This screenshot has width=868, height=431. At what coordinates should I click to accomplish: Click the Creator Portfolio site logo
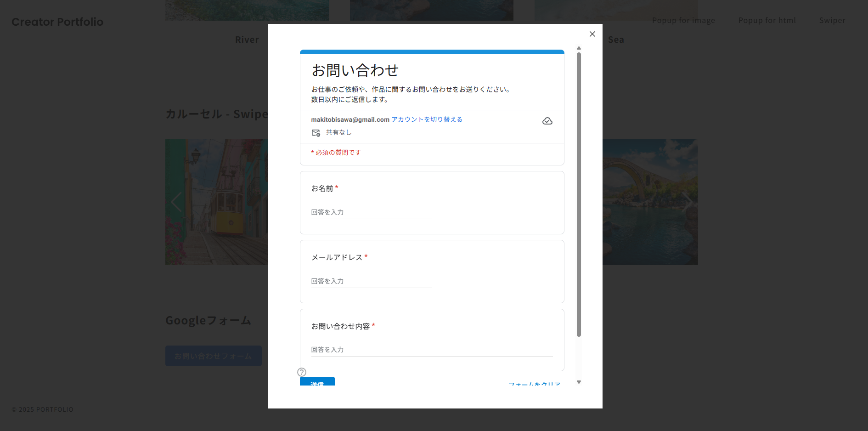point(57,22)
